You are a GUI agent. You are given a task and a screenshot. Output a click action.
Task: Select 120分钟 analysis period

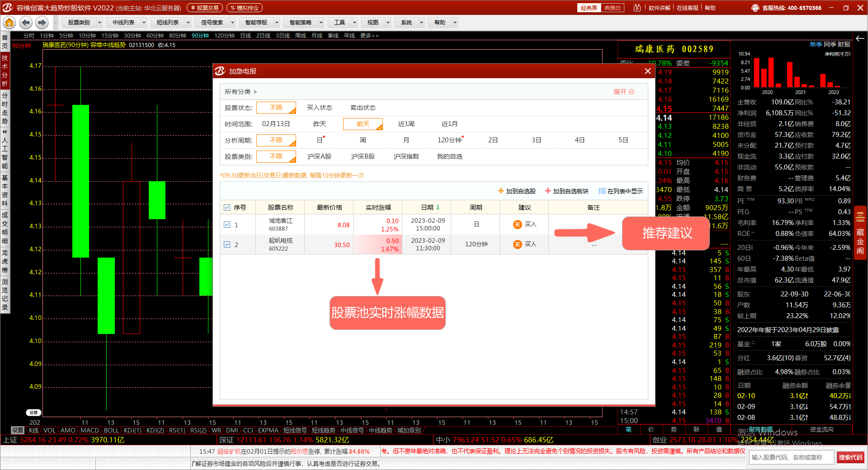click(x=450, y=140)
